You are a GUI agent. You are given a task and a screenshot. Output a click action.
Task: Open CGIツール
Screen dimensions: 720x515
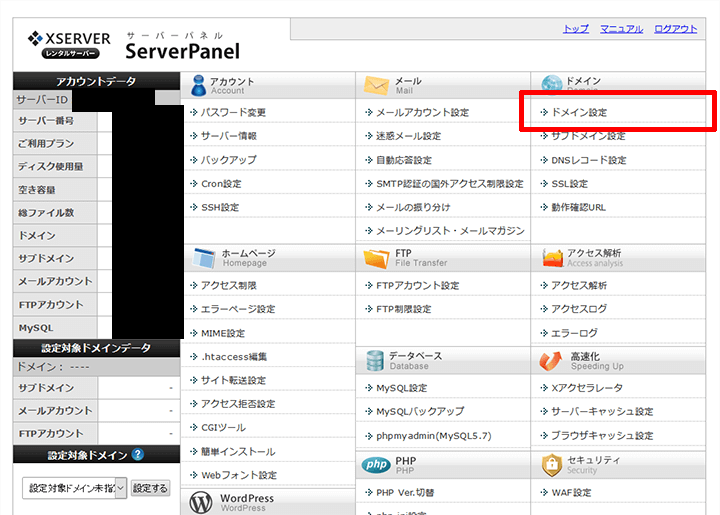223,428
